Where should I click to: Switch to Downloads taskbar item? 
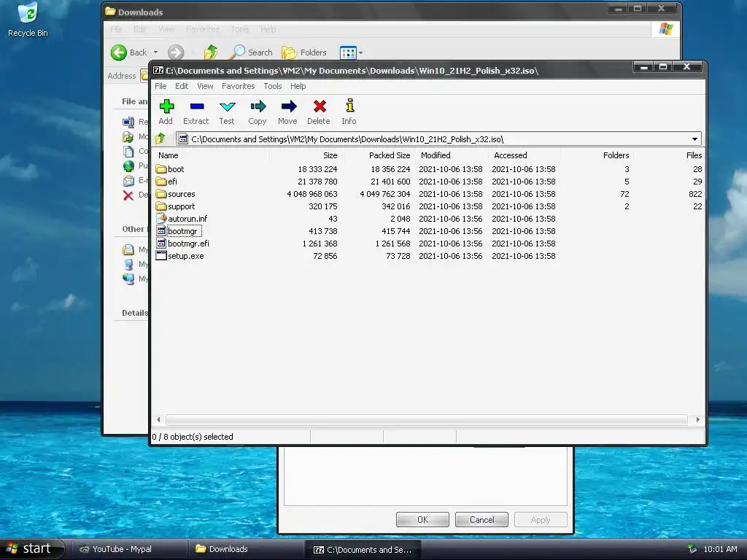tap(247, 549)
